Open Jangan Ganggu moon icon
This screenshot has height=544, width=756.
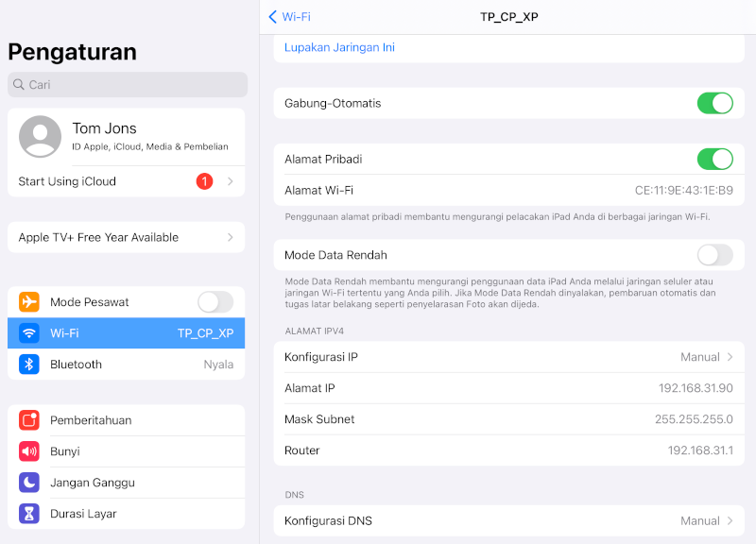point(29,483)
